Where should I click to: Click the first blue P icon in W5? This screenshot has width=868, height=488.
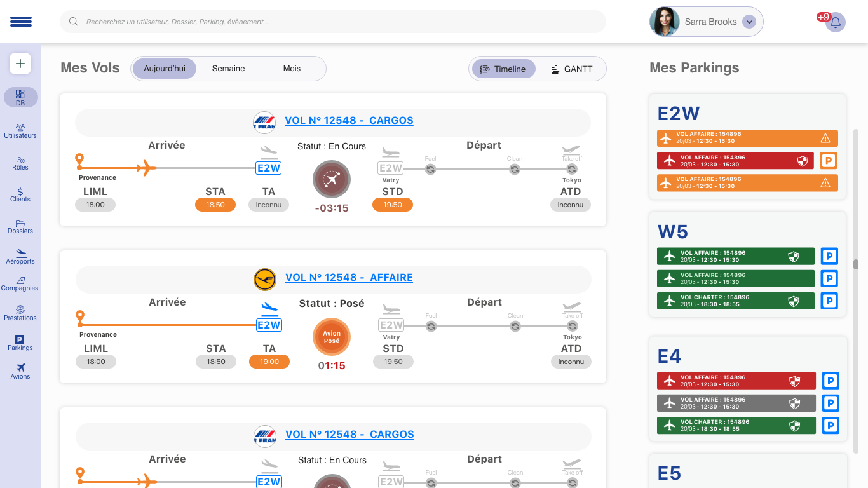(x=829, y=256)
